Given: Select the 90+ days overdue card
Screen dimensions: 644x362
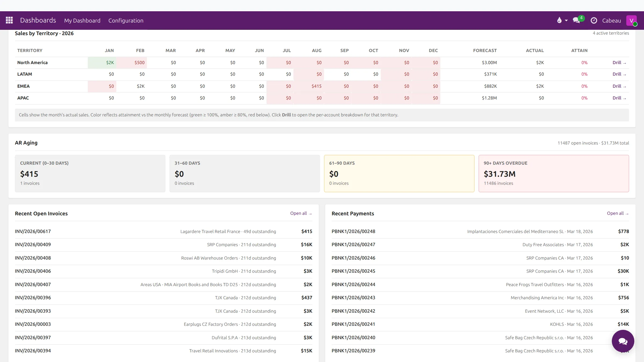Looking at the screenshot, I should pos(554,173).
